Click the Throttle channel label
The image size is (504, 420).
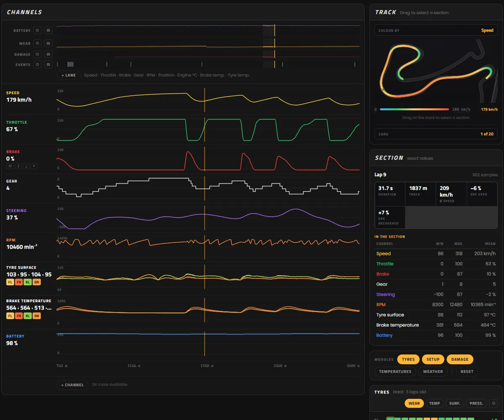pyautogui.click(x=16, y=122)
